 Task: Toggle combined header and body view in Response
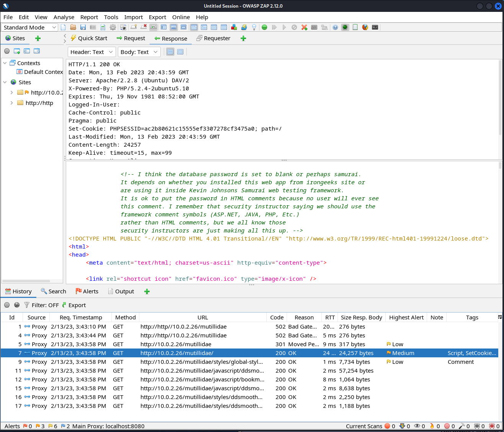click(181, 52)
